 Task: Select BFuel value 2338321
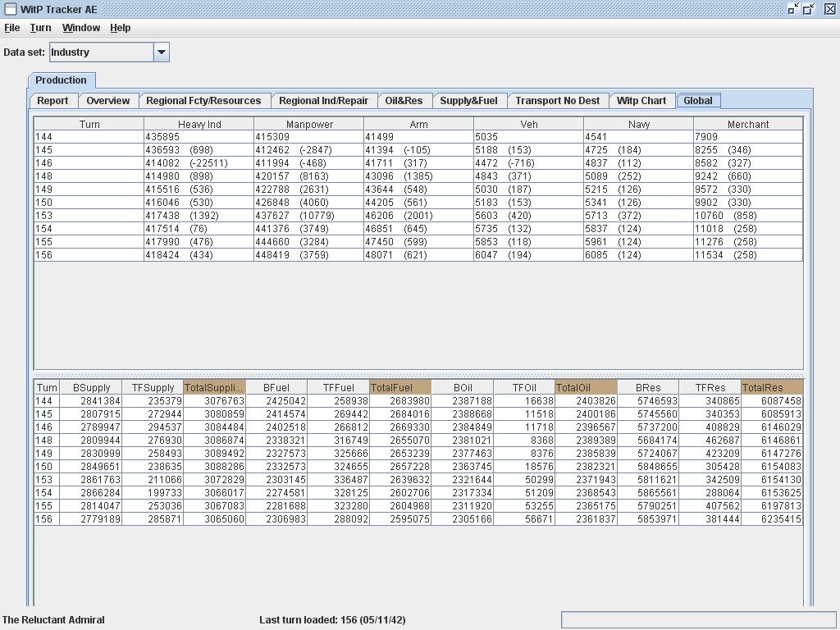tap(276, 441)
